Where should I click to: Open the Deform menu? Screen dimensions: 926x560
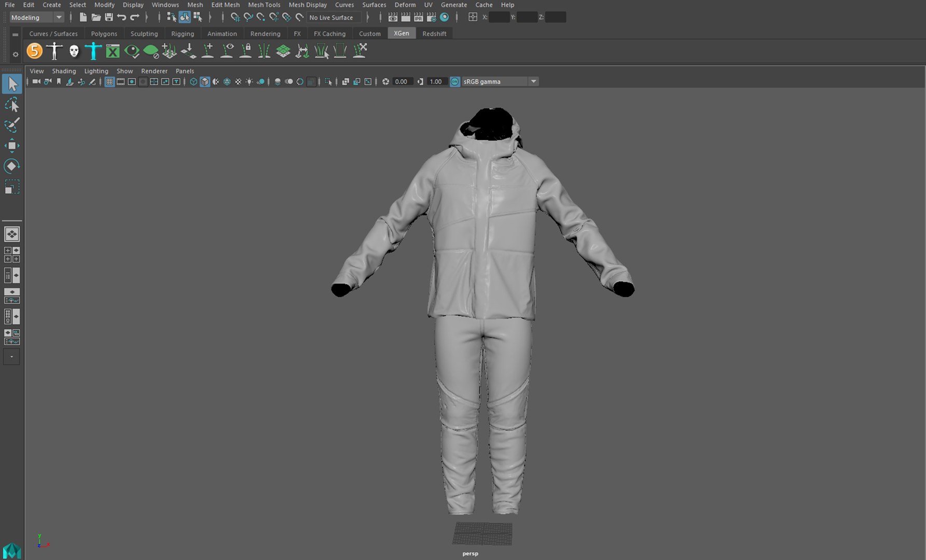[x=405, y=5]
